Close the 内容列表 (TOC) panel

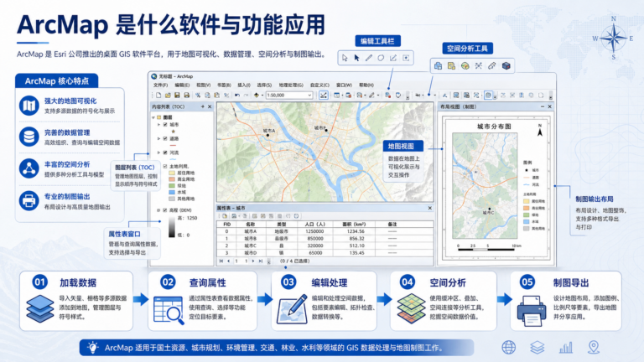click(x=210, y=106)
